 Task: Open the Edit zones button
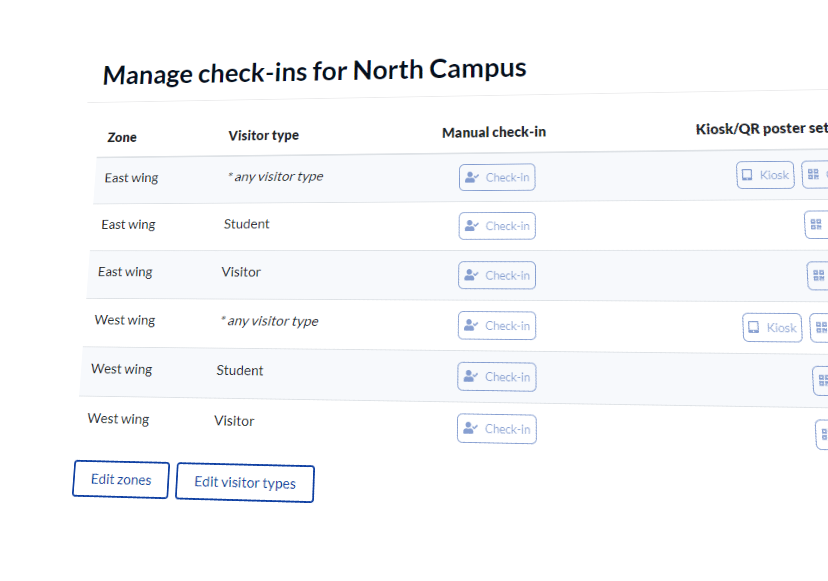pyautogui.click(x=121, y=480)
